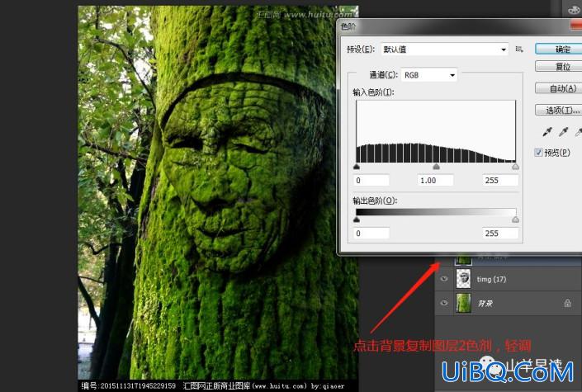The image size is (582, 392).
Task: Click the 色阶 dialog title bar
Action: 459,26
